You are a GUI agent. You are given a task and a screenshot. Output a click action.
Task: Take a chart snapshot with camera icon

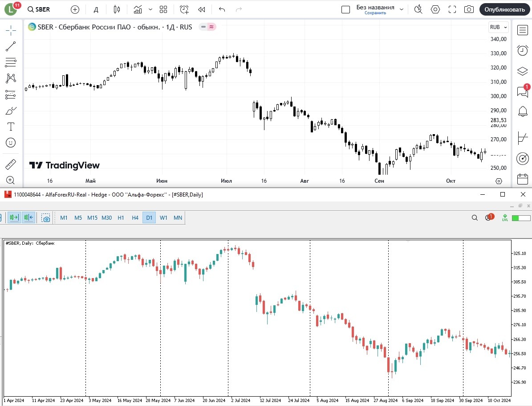click(469, 9)
